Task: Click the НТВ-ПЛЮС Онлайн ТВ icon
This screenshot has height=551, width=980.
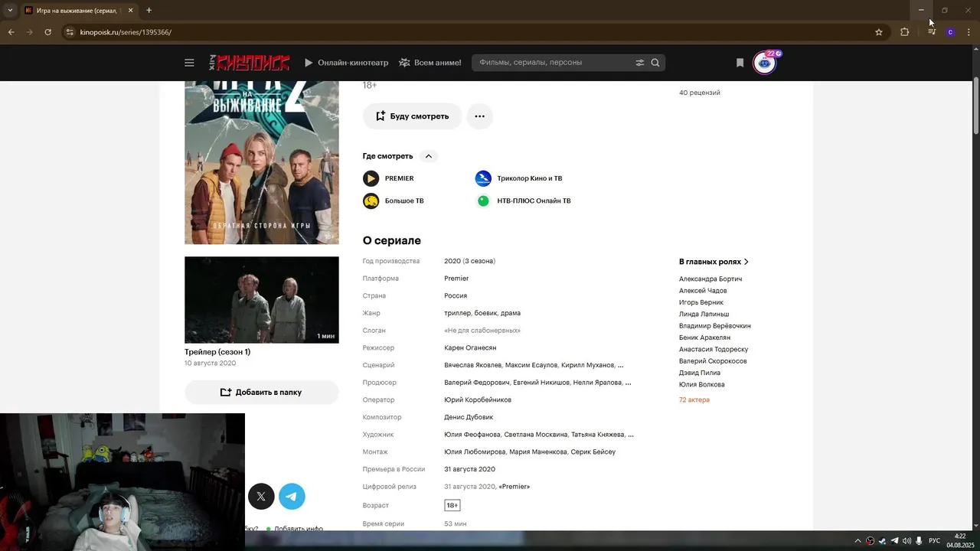Action: point(483,201)
